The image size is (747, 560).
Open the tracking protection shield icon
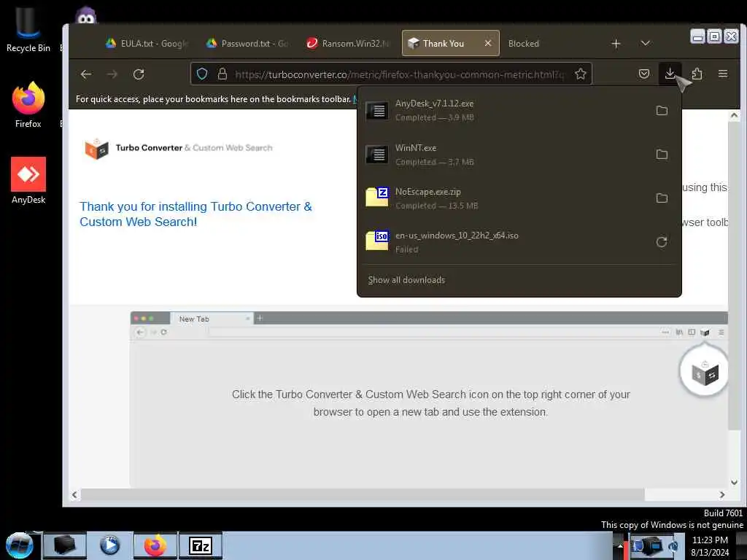pos(202,74)
